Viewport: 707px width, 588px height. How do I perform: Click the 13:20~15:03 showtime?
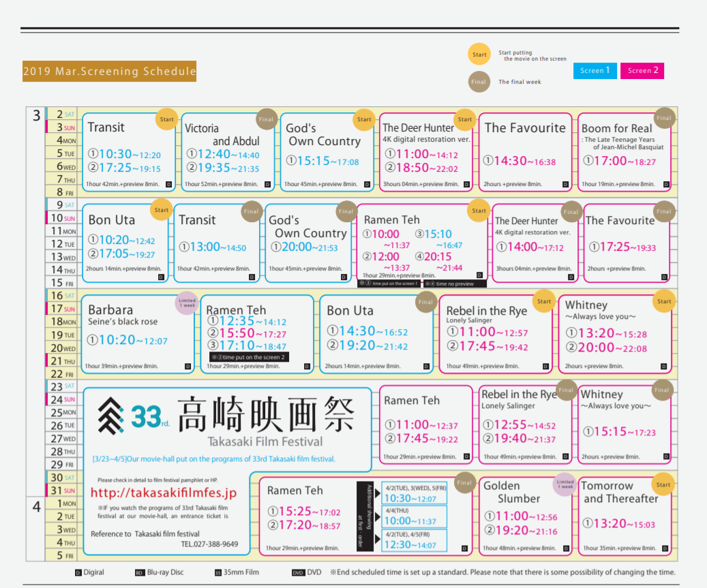[x=618, y=523]
